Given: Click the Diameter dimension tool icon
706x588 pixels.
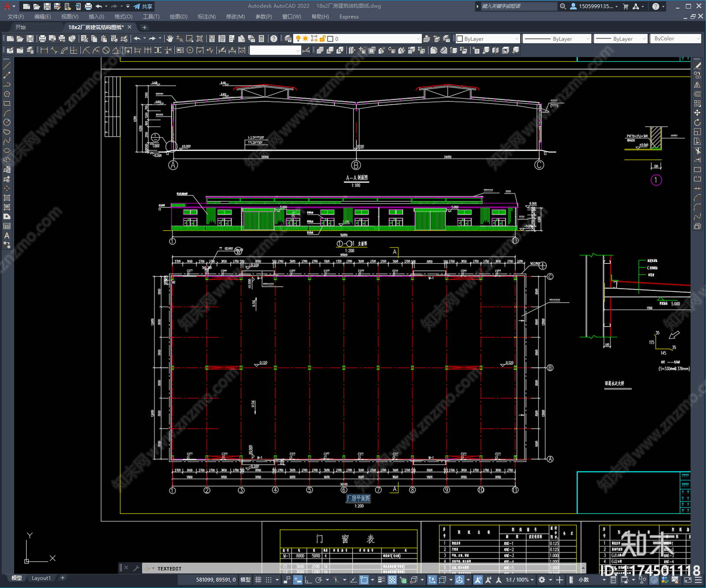Looking at the screenshot, I should tap(106, 50).
